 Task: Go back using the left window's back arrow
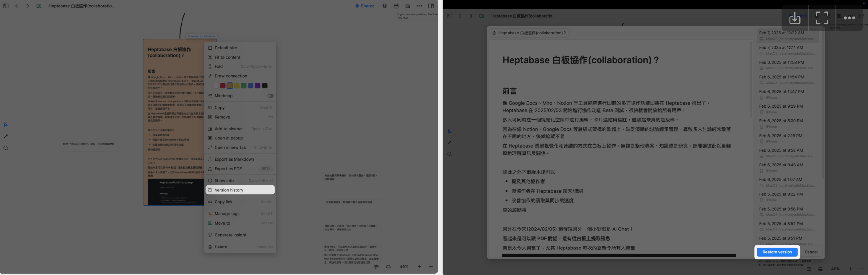coord(17,6)
